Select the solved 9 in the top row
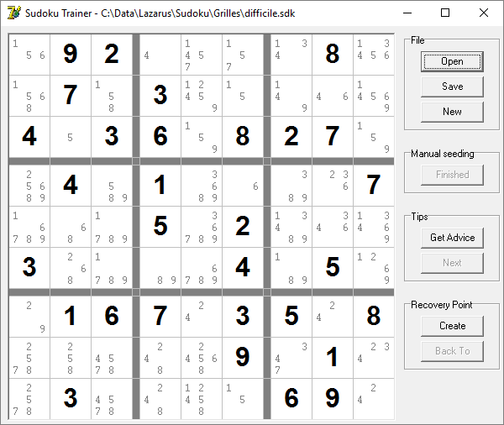Screen dimensions: 504x425 [x=71, y=55]
